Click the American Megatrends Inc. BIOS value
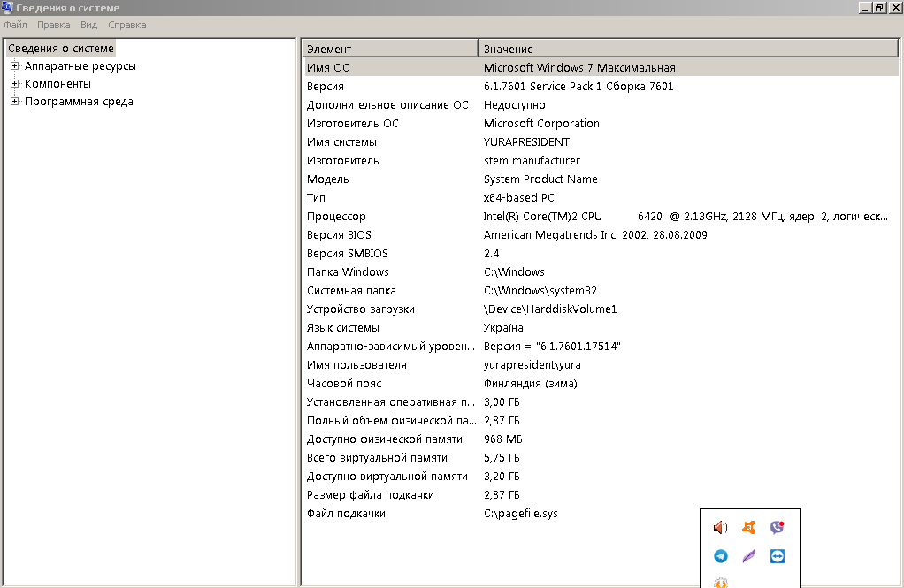This screenshot has width=904, height=588. point(595,235)
